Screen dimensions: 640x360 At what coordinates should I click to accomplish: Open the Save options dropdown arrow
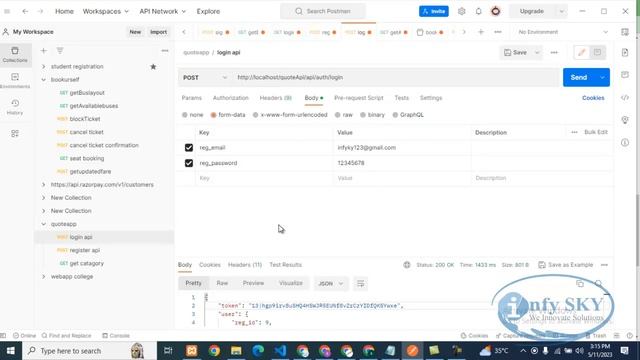(537, 53)
